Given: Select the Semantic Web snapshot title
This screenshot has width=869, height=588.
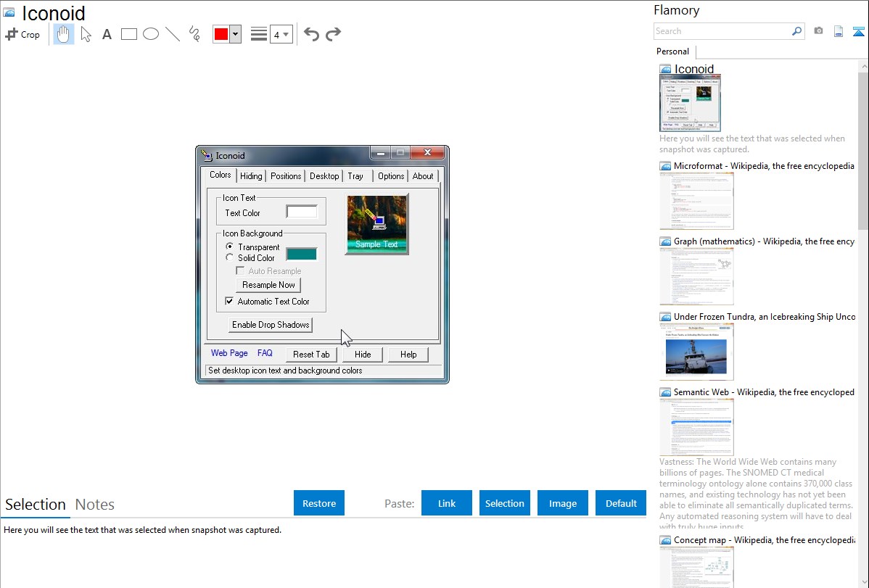Looking at the screenshot, I should click(x=764, y=392).
